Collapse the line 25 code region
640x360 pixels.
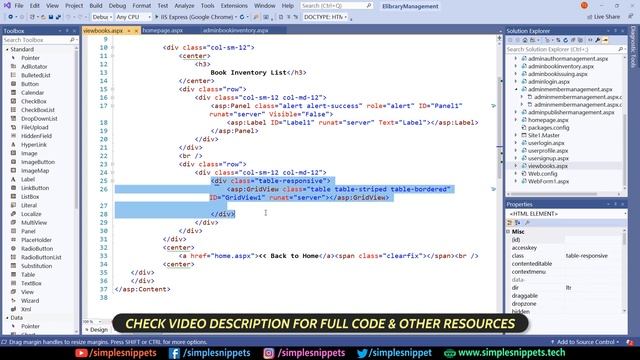[112, 181]
